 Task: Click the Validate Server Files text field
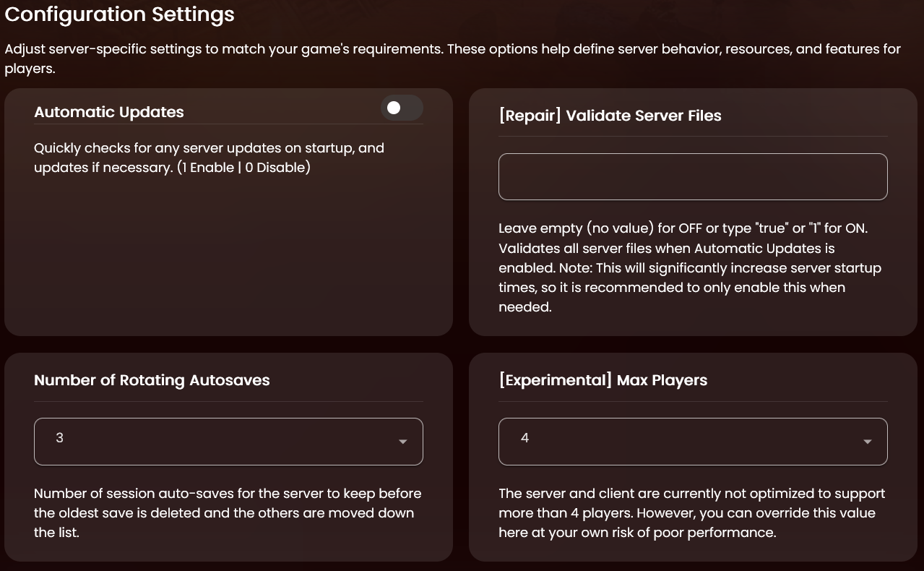[692, 176]
